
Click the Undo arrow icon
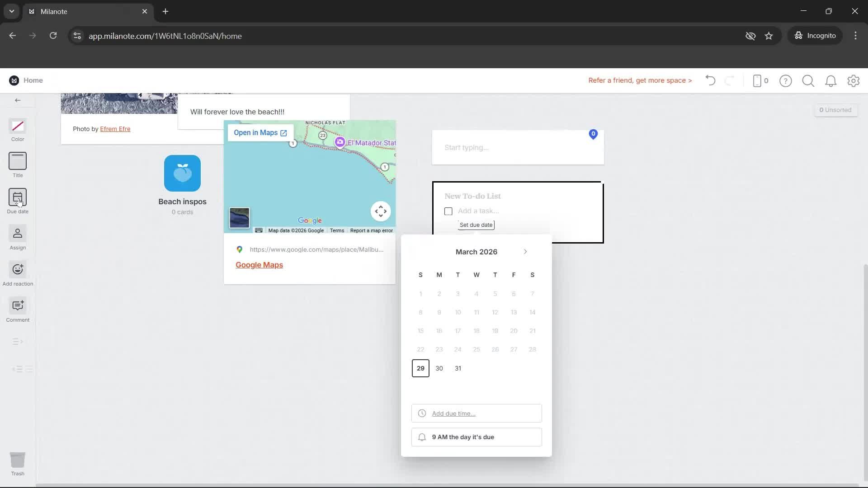(710, 80)
